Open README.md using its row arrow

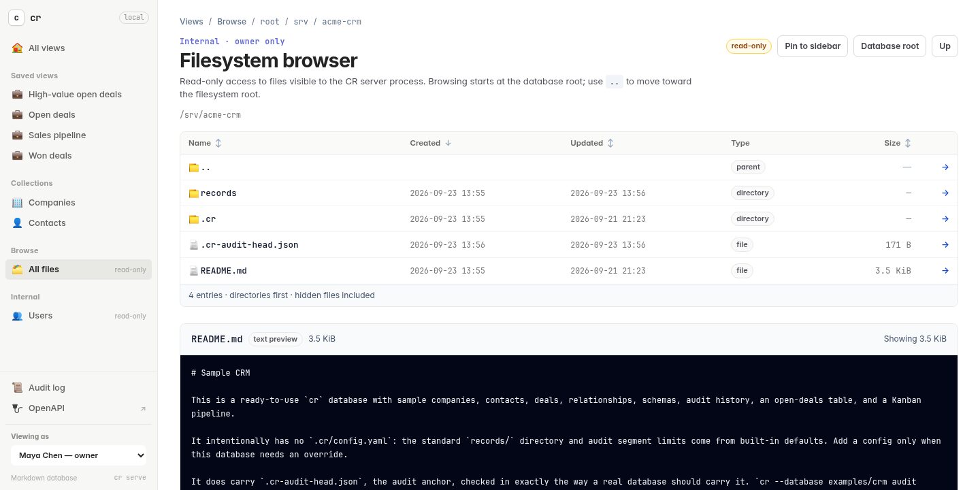pos(945,271)
